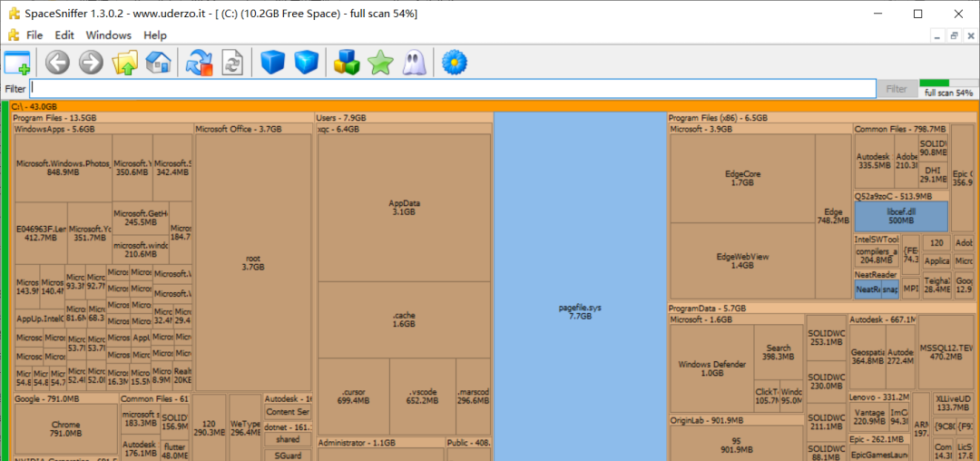
Task: Select the Edge 748.2MB block
Action: pyautogui.click(x=833, y=216)
